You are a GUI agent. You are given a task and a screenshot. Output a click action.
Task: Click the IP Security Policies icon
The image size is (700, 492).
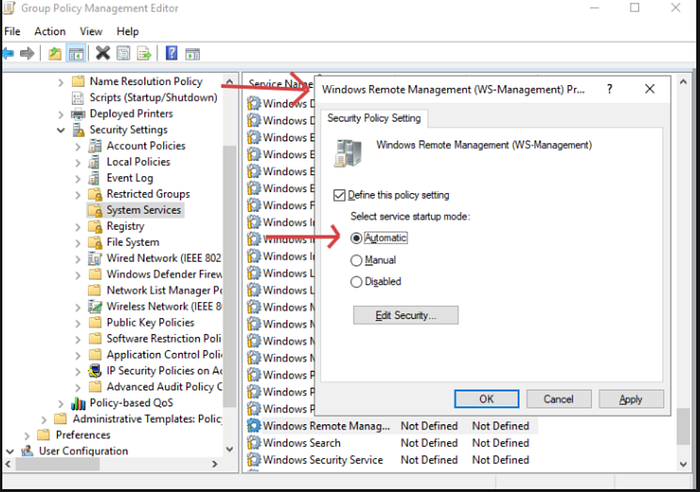click(95, 371)
